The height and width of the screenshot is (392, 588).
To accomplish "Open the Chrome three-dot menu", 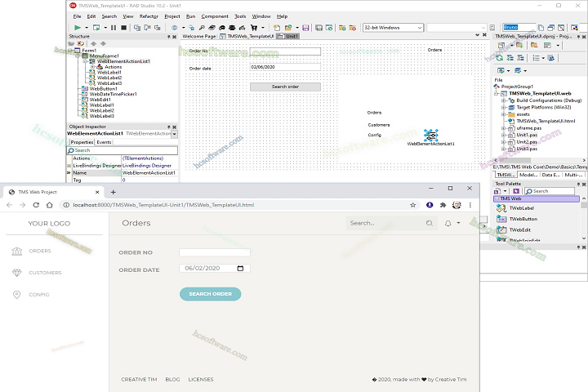I will point(470,205).
